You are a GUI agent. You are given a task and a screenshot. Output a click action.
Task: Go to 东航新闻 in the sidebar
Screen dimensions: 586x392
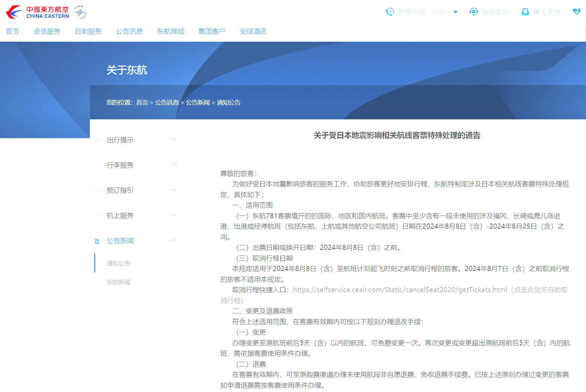pyautogui.click(x=118, y=282)
